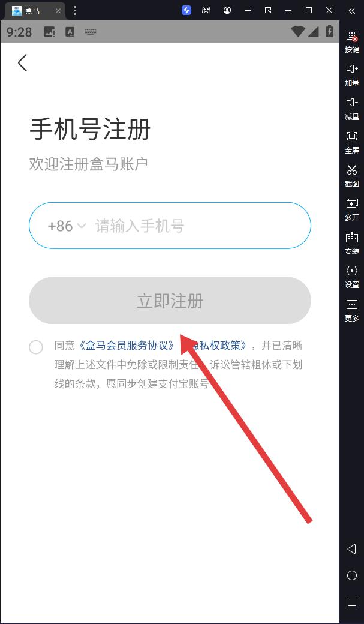Viewport: 364px width, 624px height.
Task: Collapse the sidebar with double-chevron icon
Action: 351,11
